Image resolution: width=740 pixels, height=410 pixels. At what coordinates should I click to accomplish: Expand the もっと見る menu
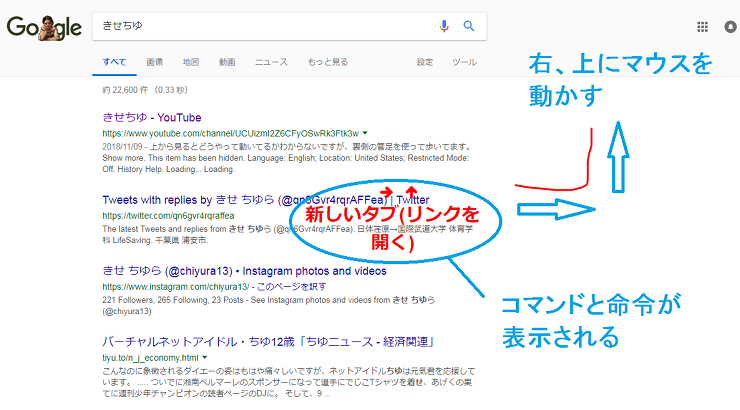[x=328, y=62]
